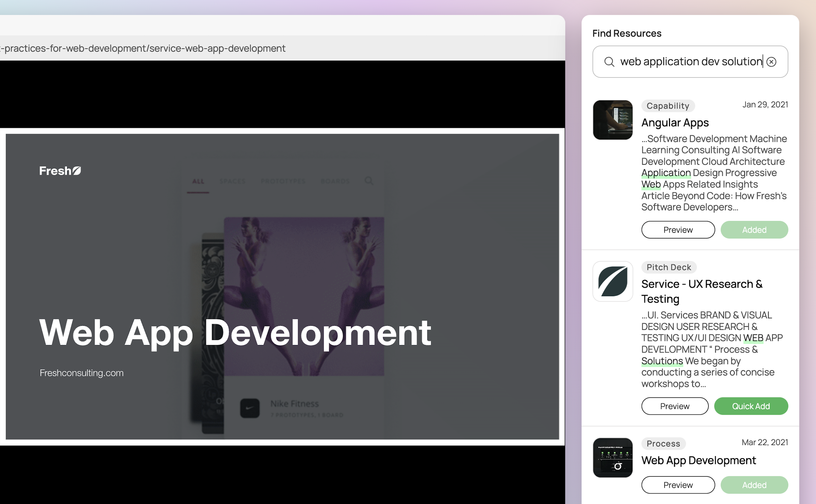Clear the search field with the X icon
Screen dimensions: 816x504
coord(771,62)
